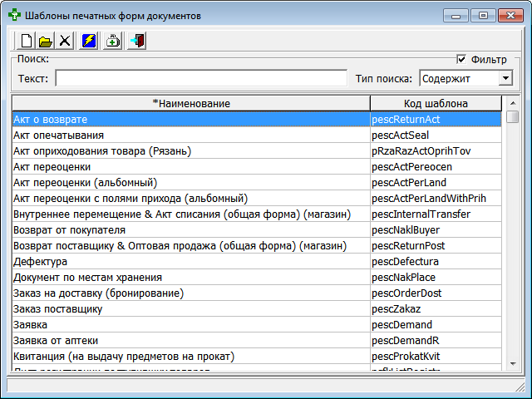Select Акт оприходования товара (Рязань) row
Image resolution: width=532 pixels, height=399 pixels.
190,151
